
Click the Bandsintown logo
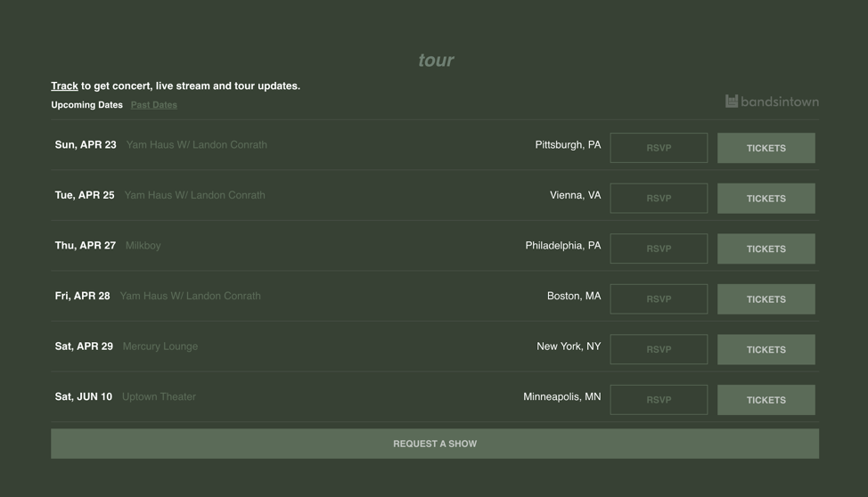point(771,102)
